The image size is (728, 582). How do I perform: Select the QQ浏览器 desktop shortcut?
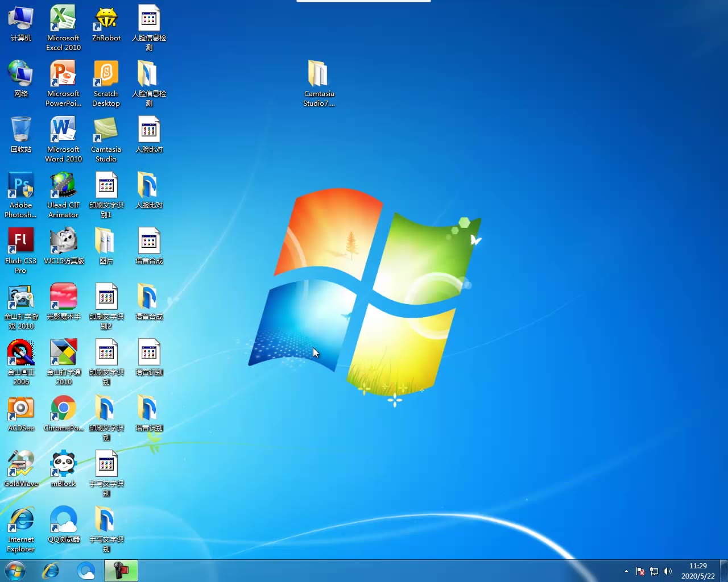(x=63, y=525)
